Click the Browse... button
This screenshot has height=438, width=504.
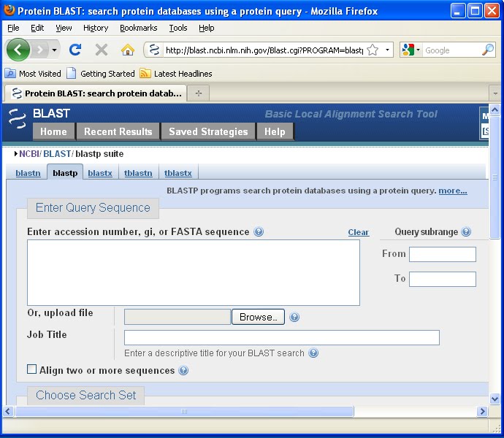(x=258, y=317)
